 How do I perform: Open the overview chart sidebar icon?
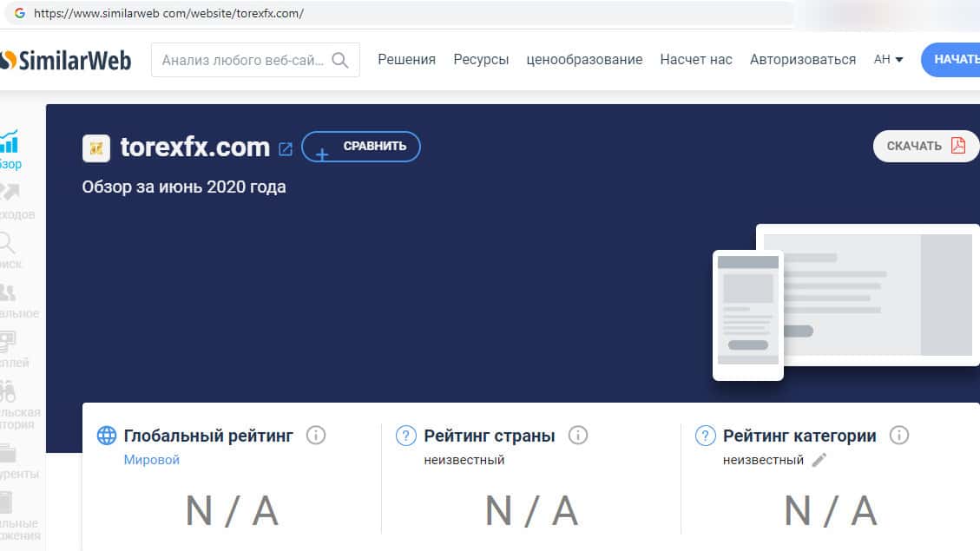(x=10, y=141)
